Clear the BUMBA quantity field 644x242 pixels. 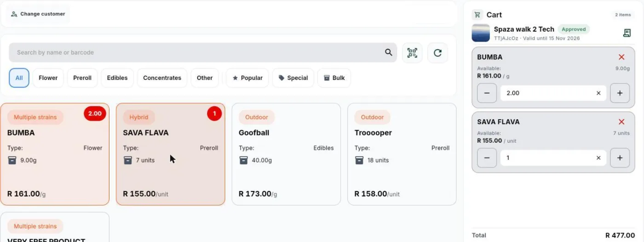(598, 93)
